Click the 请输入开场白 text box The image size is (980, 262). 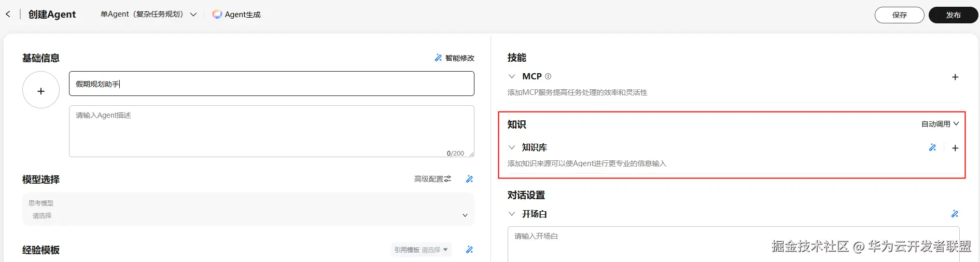(733, 244)
